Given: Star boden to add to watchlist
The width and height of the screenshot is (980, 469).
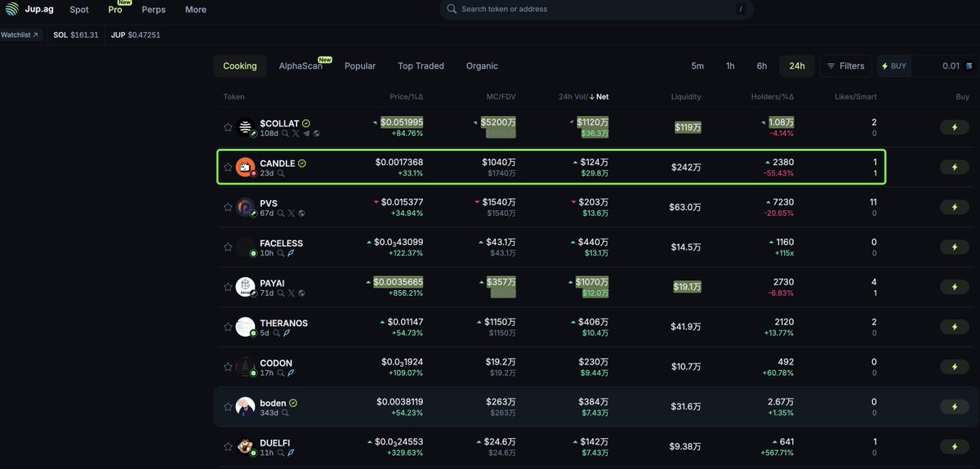Looking at the screenshot, I should point(228,407).
